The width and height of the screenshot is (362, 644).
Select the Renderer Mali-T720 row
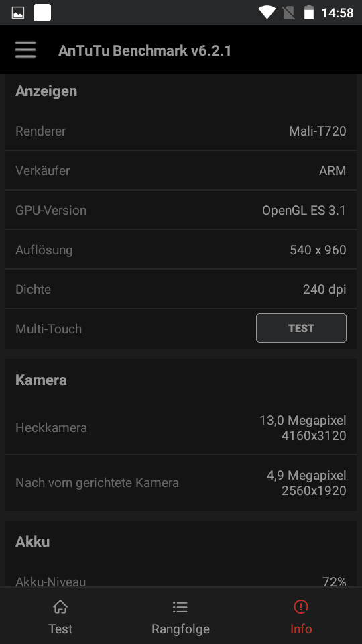coord(180,131)
